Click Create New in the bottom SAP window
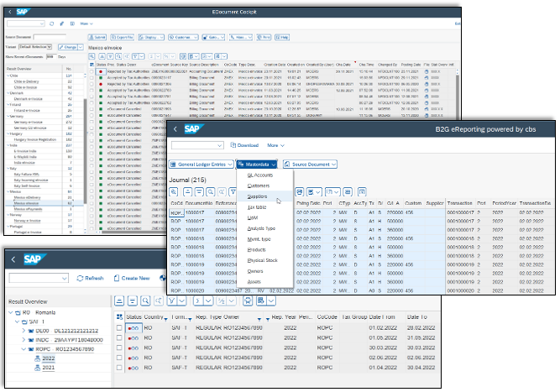This screenshot has width=560, height=392. [132, 278]
